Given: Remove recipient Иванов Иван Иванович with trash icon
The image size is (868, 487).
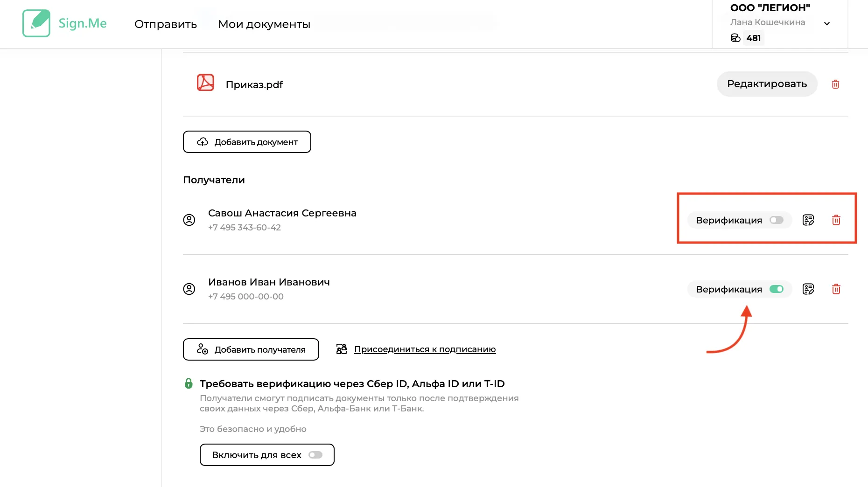Looking at the screenshot, I should pos(836,289).
